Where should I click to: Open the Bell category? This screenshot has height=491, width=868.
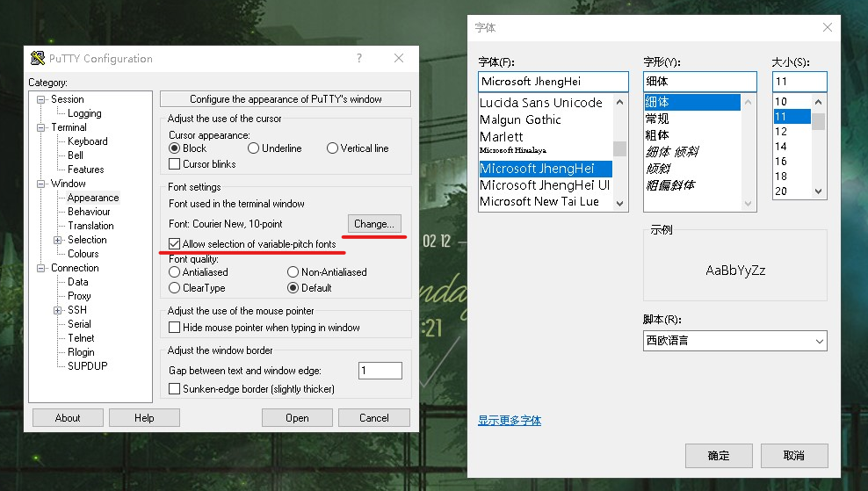76,155
